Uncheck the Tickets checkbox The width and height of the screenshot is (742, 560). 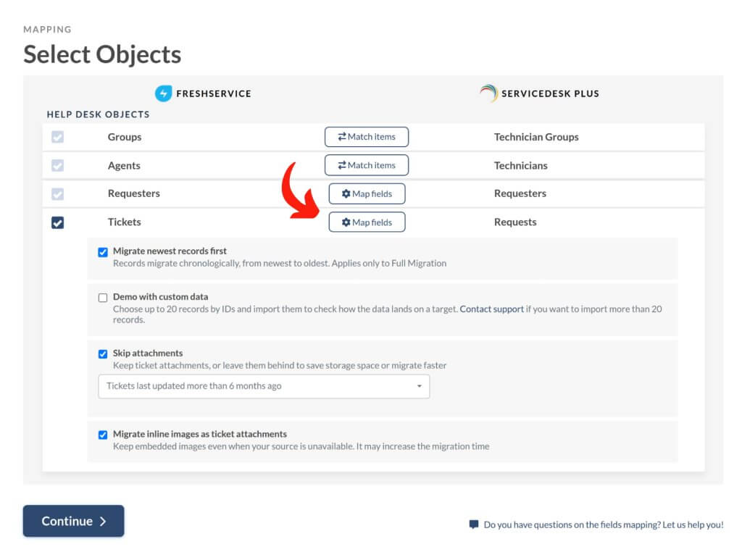[57, 222]
